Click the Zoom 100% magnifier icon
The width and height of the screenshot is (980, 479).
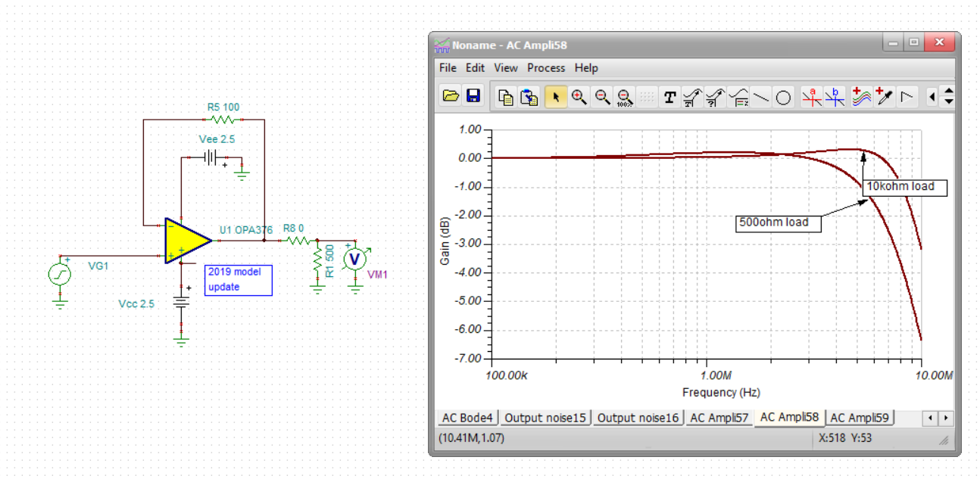pyautogui.click(x=625, y=97)
